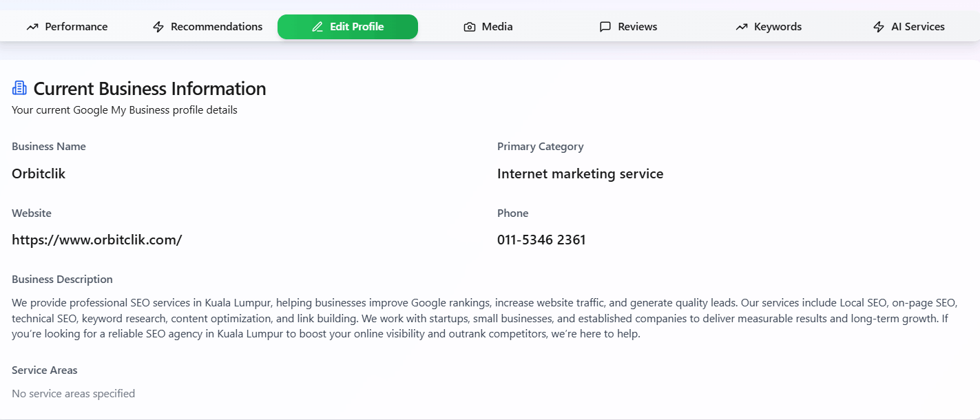Click the Keywords trend-line icon

click(742, 27)
